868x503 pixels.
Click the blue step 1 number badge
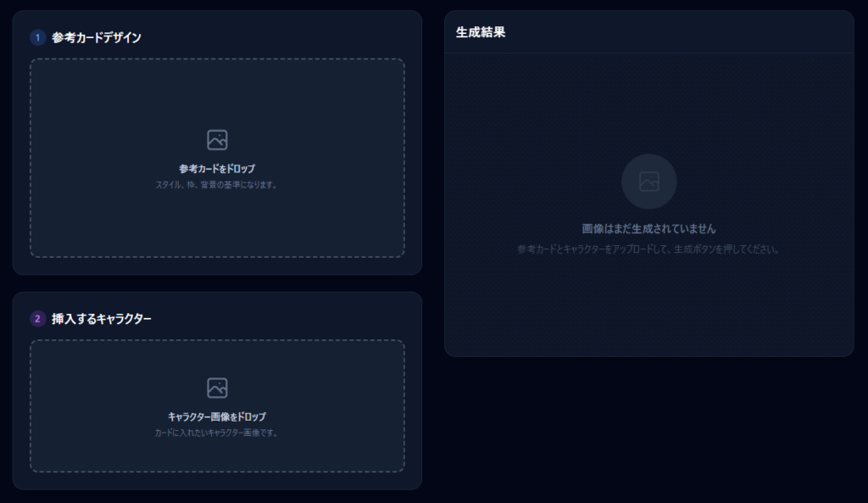37,37
